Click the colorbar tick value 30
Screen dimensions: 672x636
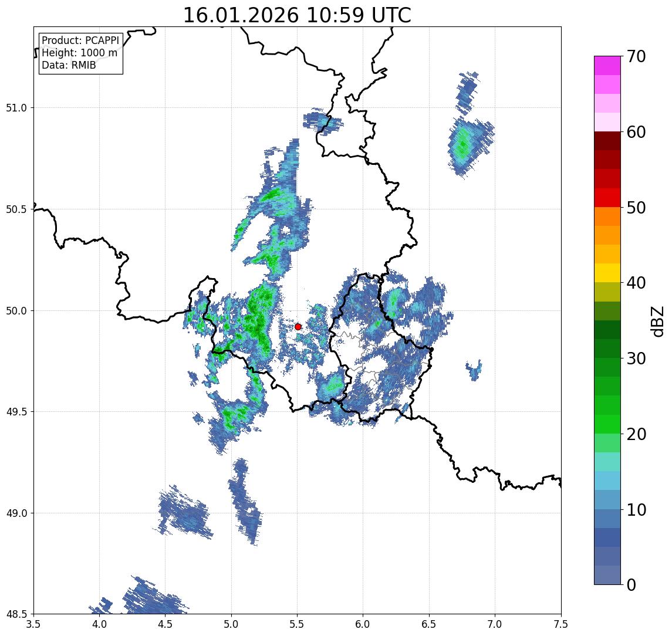pos(636,358)
